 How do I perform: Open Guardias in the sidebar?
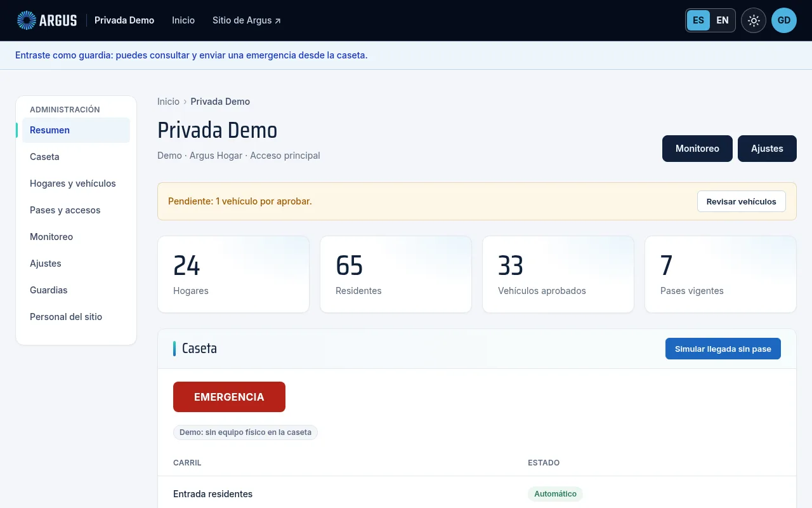(76, 290)
